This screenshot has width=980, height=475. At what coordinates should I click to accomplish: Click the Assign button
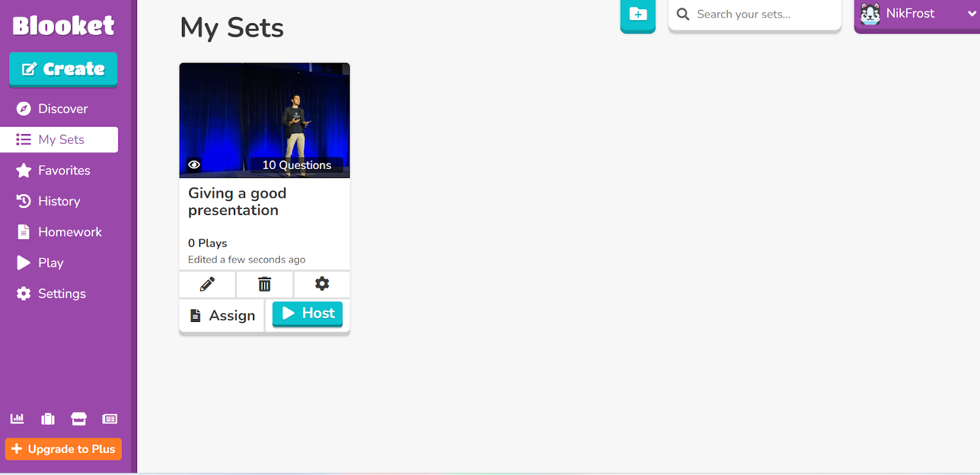pos(222,315)
